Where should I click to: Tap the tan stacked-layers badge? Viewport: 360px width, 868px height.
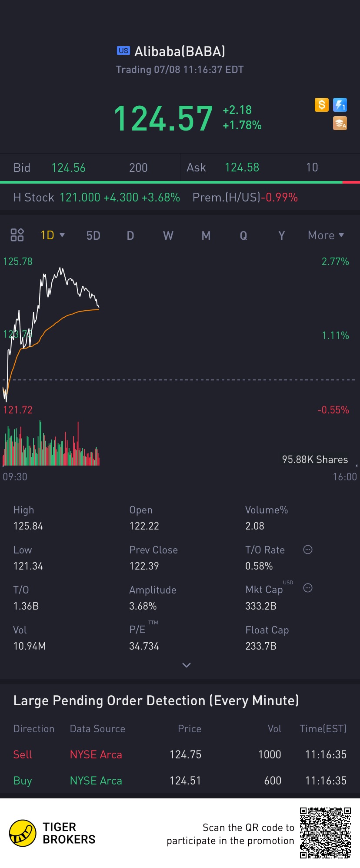pyautogui.click(x=340, y=124)
